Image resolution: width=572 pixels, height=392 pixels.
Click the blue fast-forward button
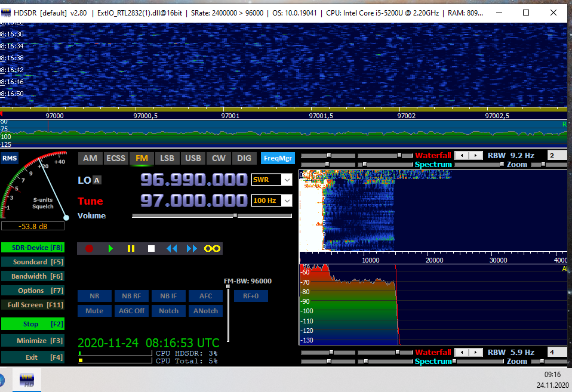[x=192, y=249]
